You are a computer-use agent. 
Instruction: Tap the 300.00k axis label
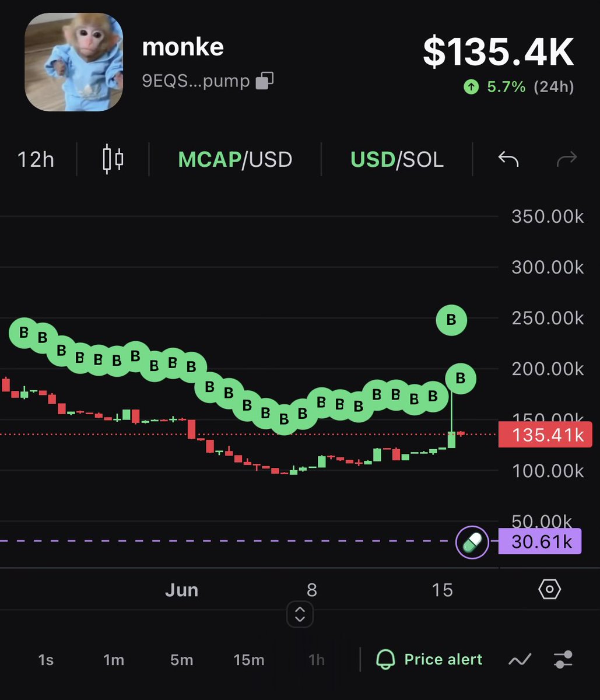tap(548, 268)
